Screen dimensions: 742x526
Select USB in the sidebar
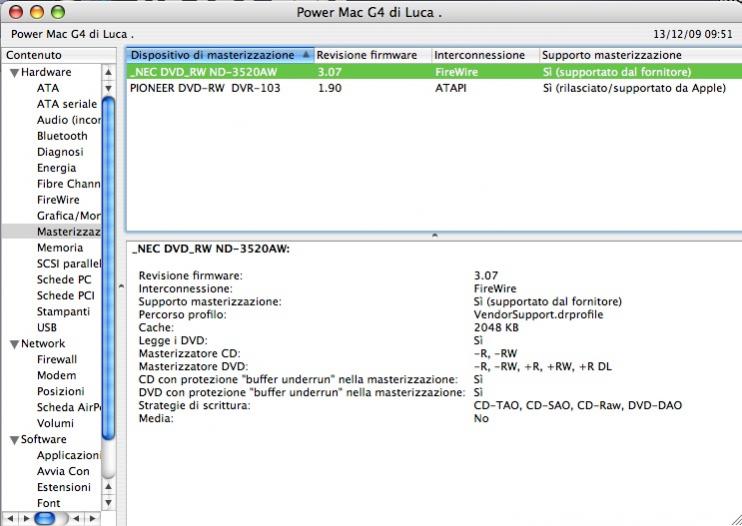click(47, 328)
